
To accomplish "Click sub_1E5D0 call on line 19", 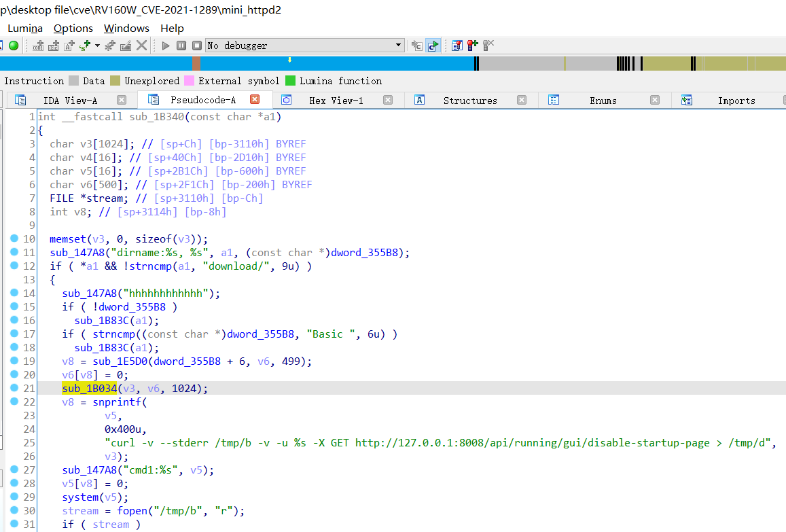I will coord(120,361).
